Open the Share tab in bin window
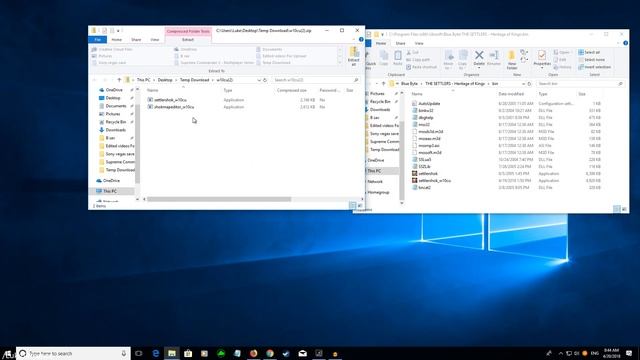The height and width of the screenshot is (360, 640). (400, 43)
